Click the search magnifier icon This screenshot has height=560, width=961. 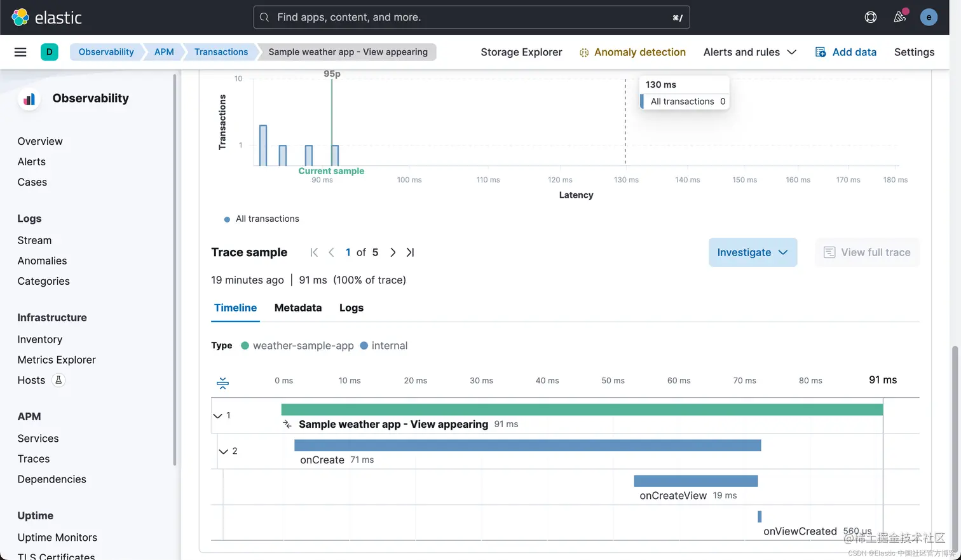pos(264,17)
